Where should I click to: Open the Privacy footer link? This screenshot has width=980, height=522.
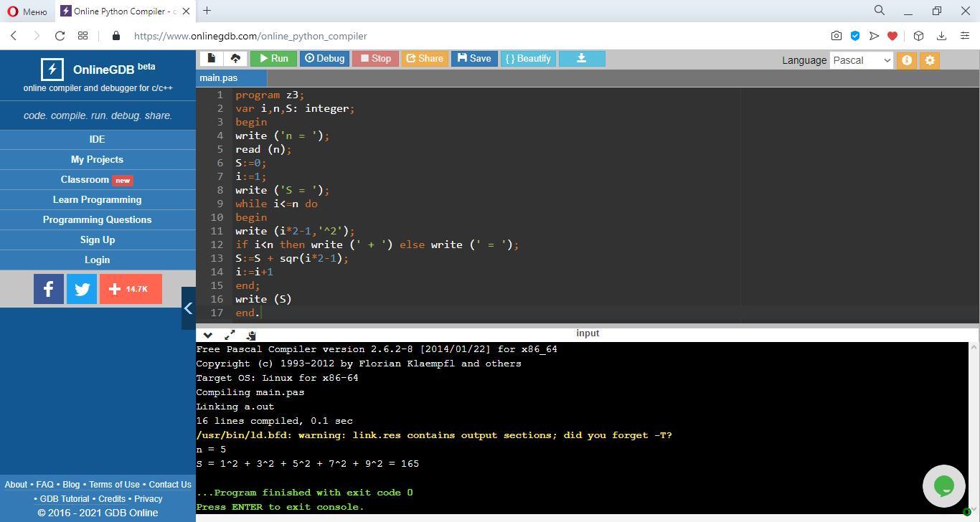click(149, 499)
